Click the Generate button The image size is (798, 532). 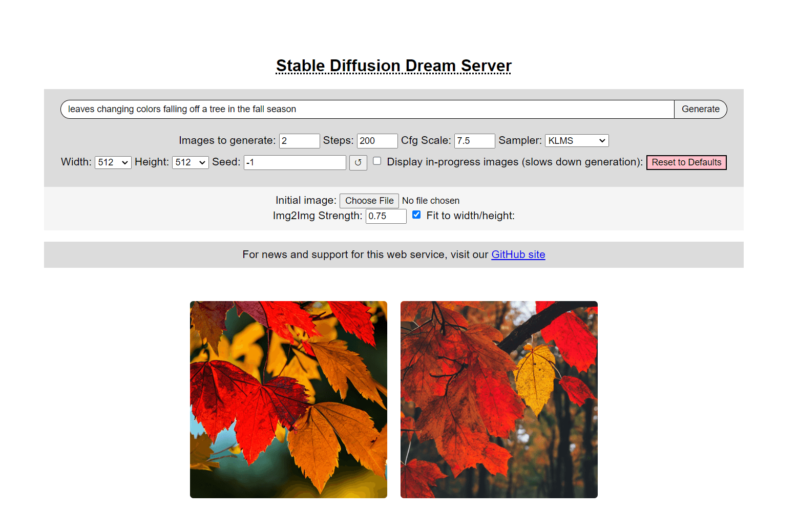(x=700, y=109)
